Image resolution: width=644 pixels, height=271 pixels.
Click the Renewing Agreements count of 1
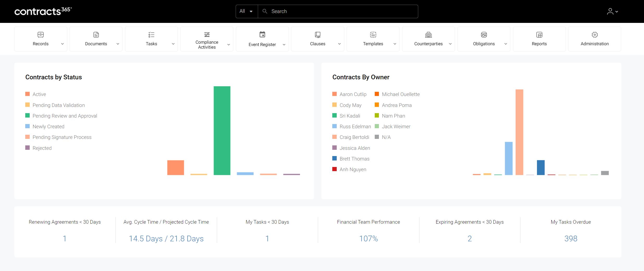(x=64, y=238)
